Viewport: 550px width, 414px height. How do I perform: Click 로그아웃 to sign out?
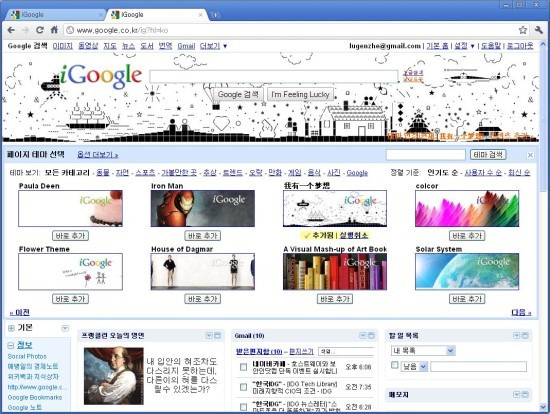(520, 46)
